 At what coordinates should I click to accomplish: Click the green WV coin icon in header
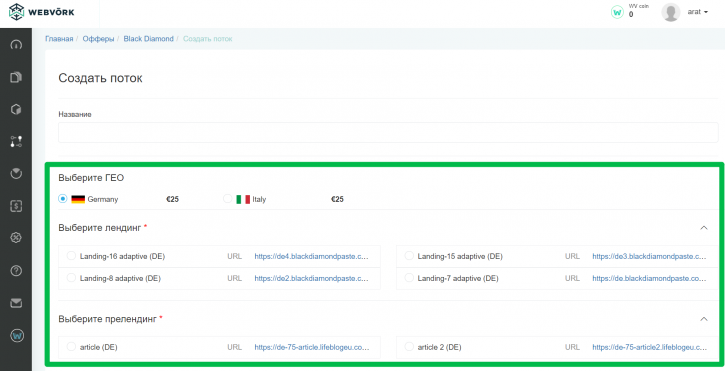(617, 12)
